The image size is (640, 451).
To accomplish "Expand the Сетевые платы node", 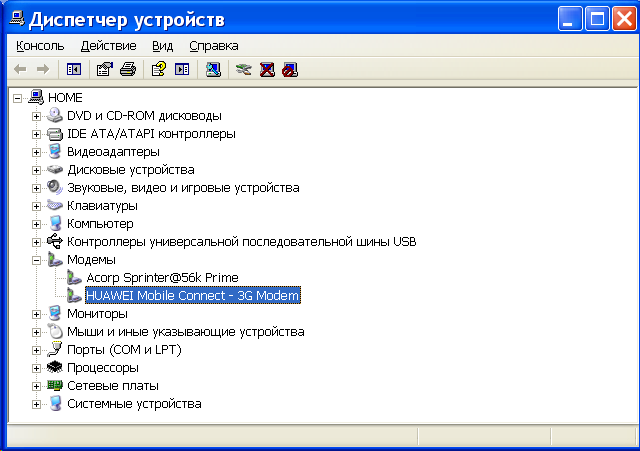I will (x=37, y=386).
